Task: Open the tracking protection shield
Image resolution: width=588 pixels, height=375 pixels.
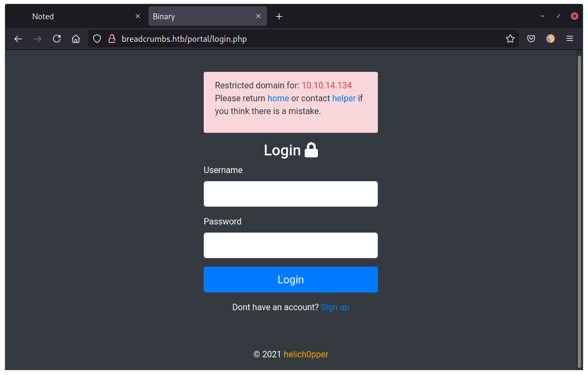Action: pyautogui.click(x=96, y=39)
